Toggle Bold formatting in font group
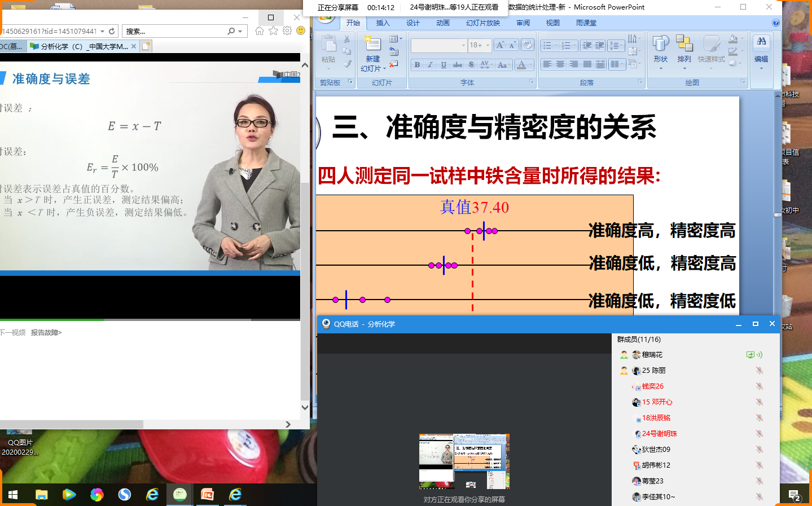Screen dimensions: 812x506 417,65
